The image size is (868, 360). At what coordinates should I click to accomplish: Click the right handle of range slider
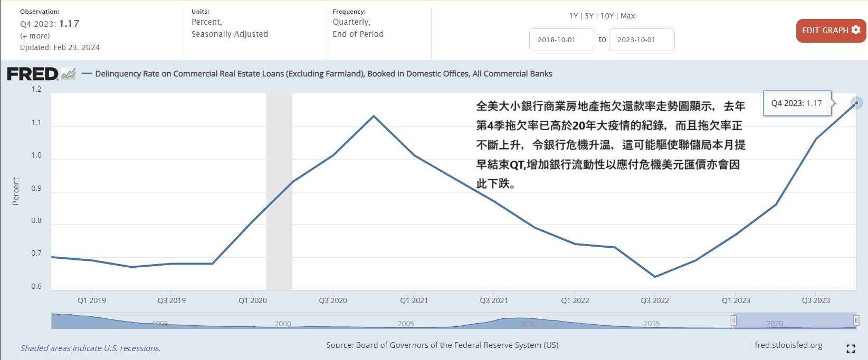click(856, 320)
